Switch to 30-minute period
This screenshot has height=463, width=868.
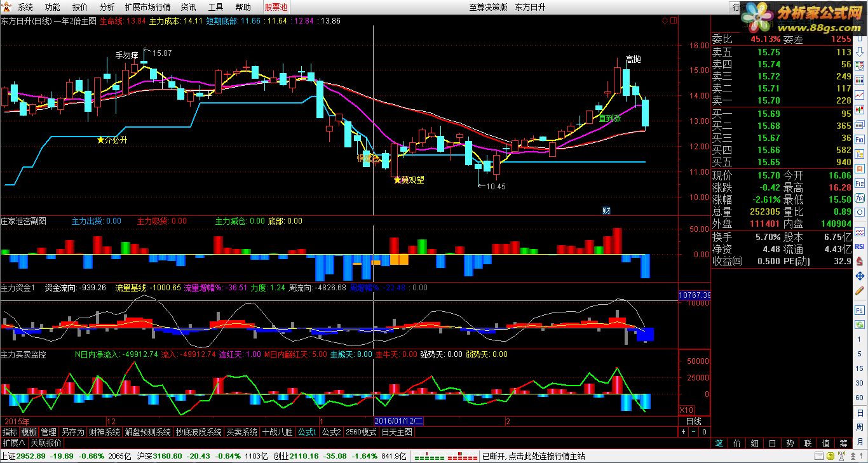860,383
